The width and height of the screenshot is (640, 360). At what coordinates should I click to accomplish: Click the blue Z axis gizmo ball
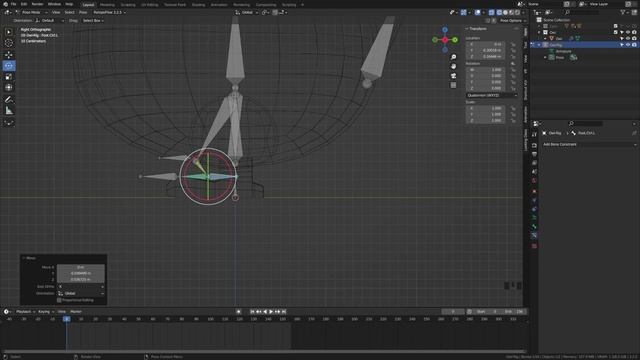coord(445,30)
